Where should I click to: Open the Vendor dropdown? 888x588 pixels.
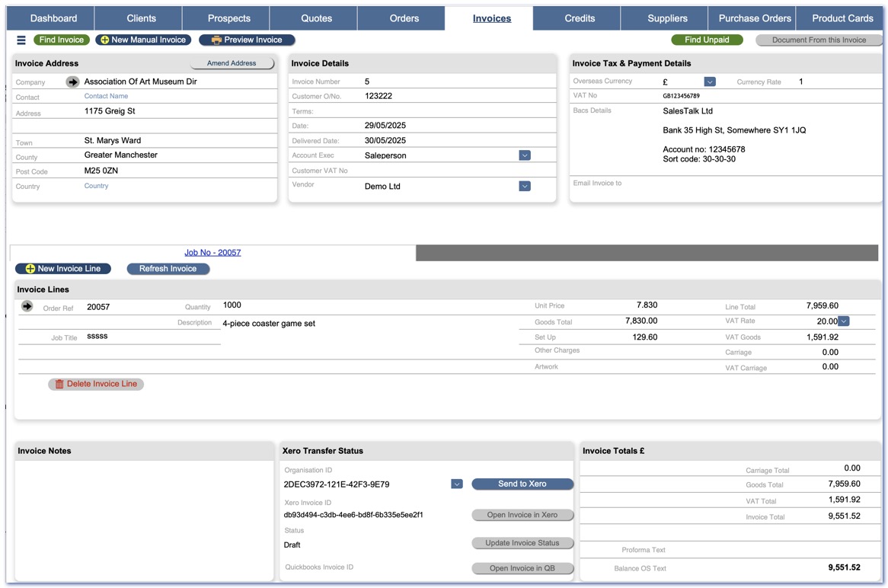tap(525, 186)
